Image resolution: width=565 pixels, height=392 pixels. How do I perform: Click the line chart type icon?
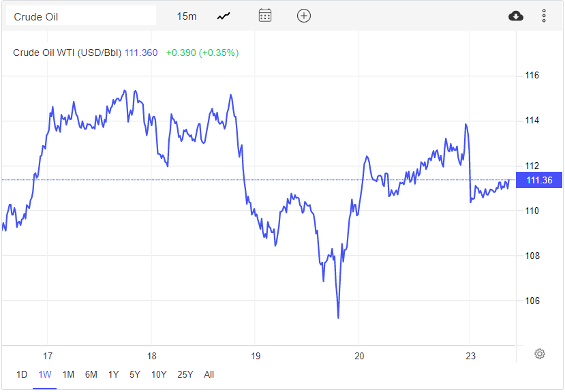click(224, 16)
